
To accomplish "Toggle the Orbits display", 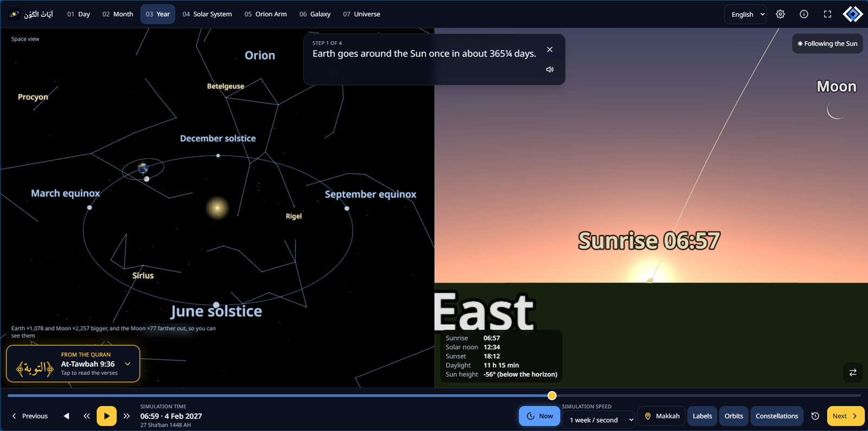I will (x=733, y=416).
